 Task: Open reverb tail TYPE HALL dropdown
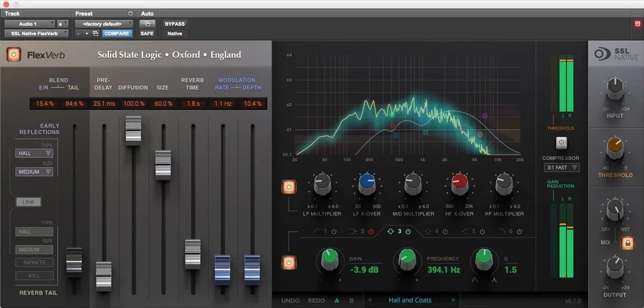coord(34,232)
